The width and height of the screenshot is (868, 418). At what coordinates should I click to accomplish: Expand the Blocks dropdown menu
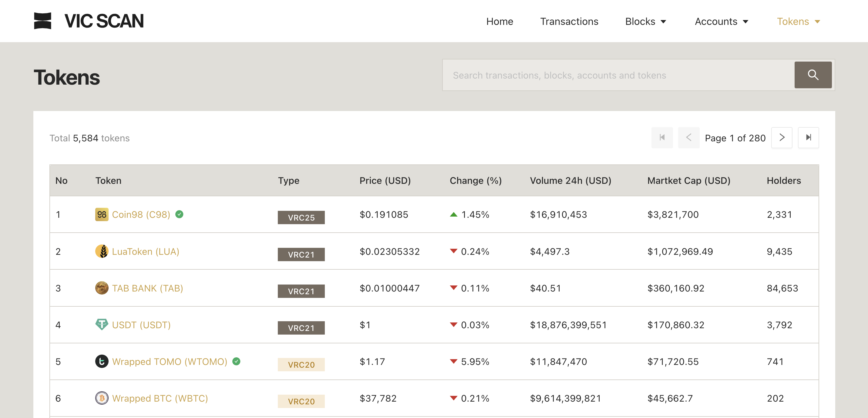coord(645,22)
